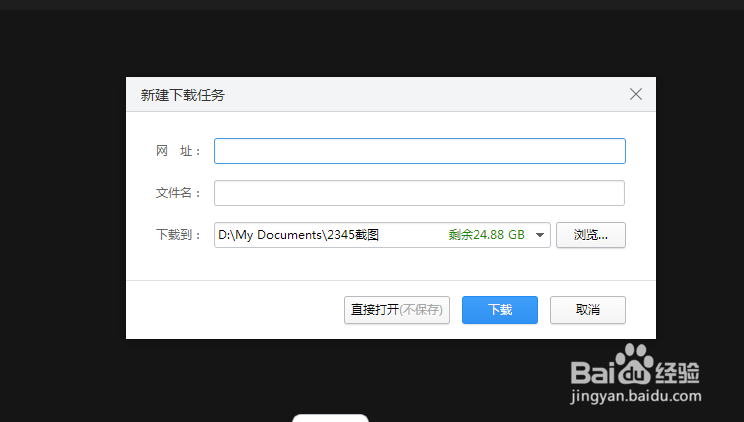The image size is (744, 422).
Task: Focus the 文件名 filename input field
Action: tap(419, 193)
